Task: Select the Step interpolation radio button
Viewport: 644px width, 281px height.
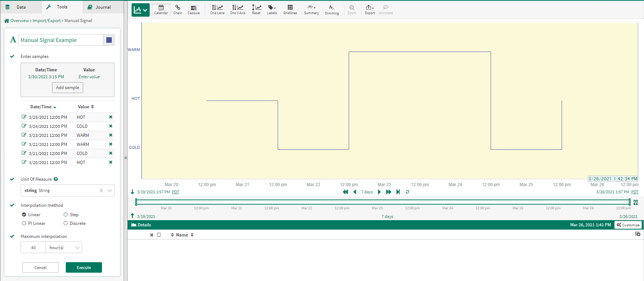Action: coord(66,215)
